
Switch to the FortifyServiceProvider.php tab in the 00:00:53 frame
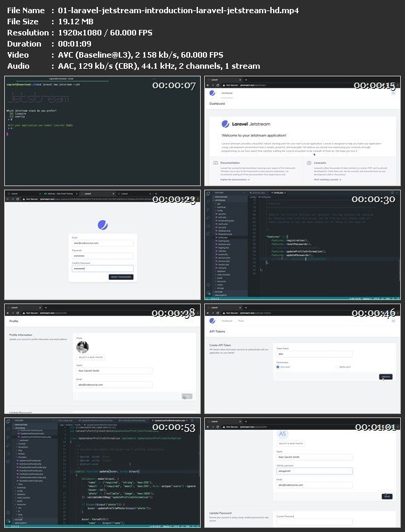click(x=133, y=420)
